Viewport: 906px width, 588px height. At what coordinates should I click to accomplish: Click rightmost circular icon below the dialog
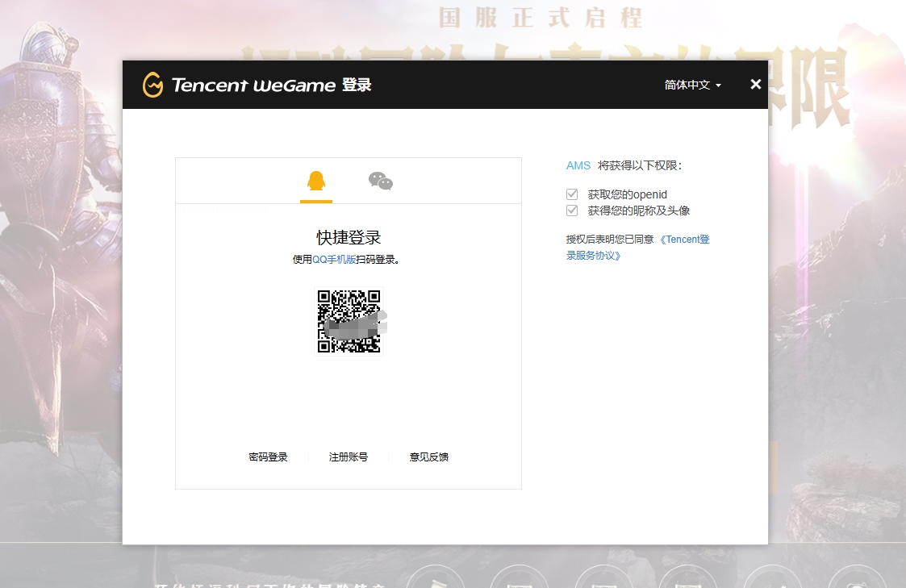pos(857,579)
